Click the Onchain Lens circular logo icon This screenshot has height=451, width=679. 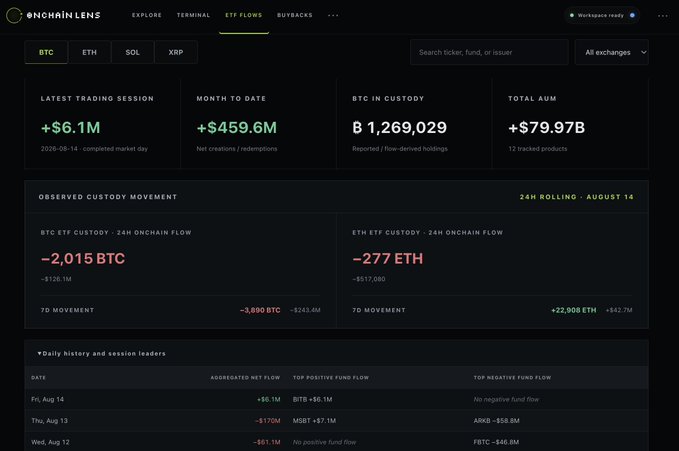14,15
